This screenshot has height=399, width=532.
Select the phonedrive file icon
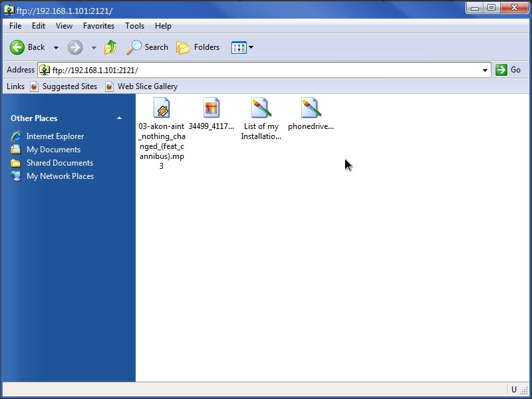311,108
